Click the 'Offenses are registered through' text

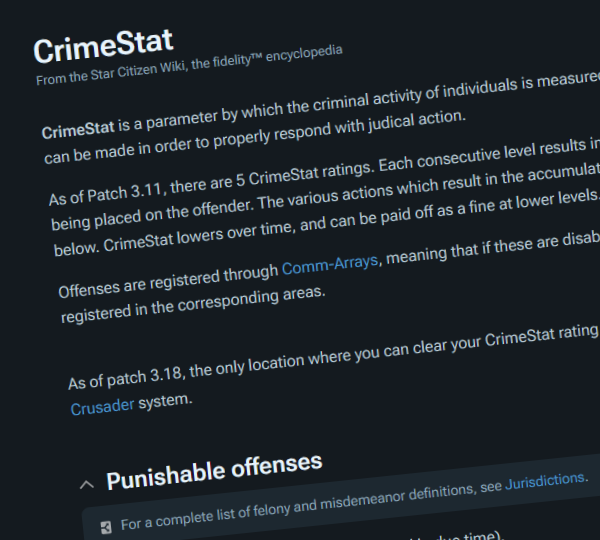(168, 281)
